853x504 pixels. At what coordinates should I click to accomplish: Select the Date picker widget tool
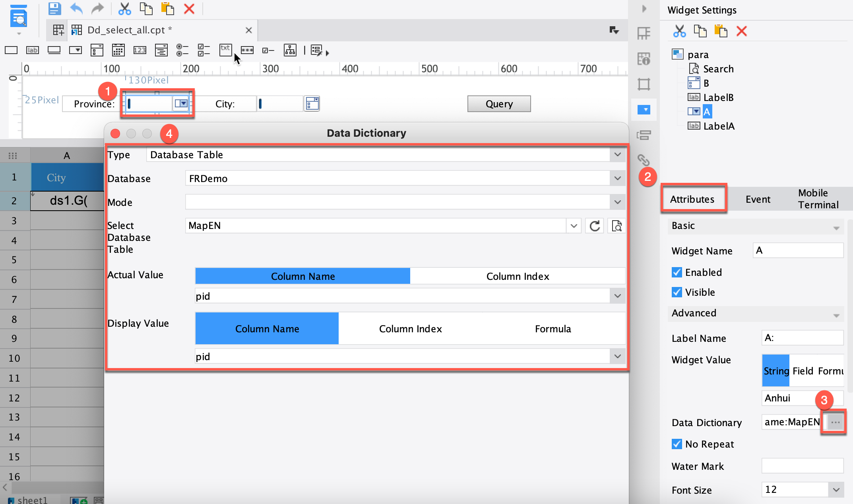click(118, 50)
